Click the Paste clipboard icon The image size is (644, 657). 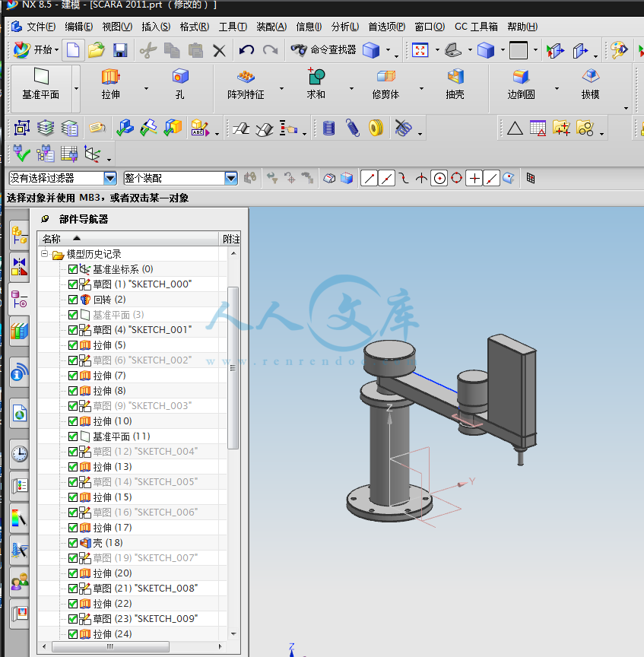pos(195,50)
